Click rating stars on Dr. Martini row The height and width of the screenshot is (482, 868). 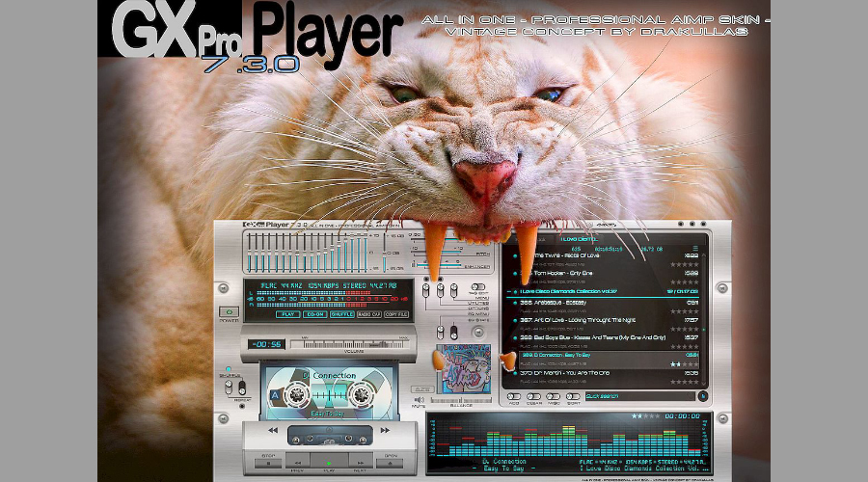tap(685, 382)
